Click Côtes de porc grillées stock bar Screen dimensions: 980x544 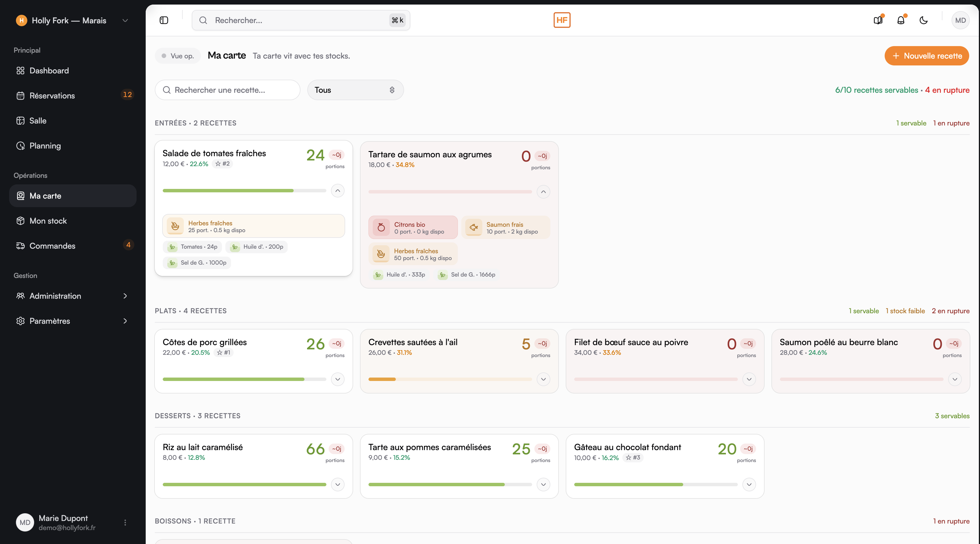pos(244,379)
